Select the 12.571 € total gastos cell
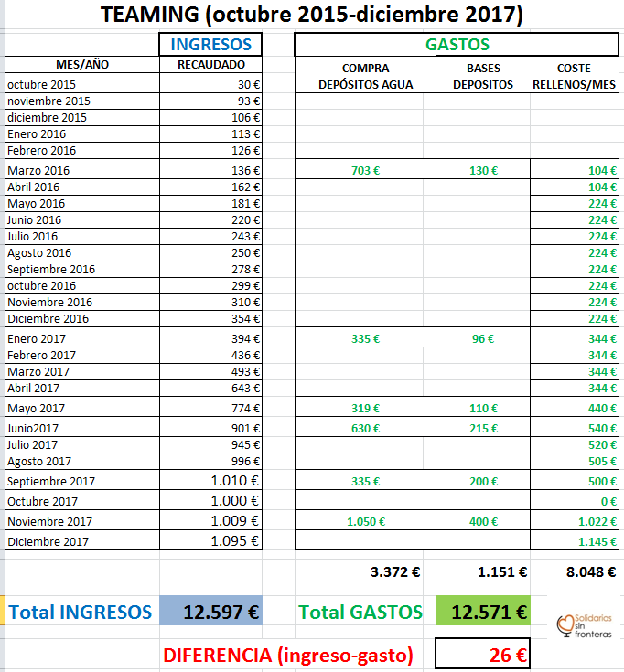Viewport: 624px width, 672px height. (483, 612)
